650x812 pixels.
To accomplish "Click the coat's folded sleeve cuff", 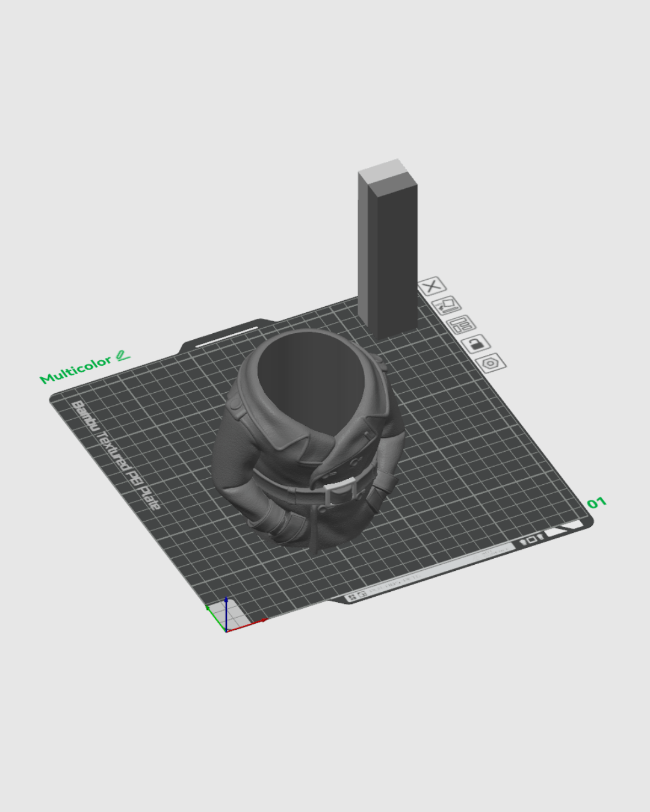I will (x=283, y=523).
